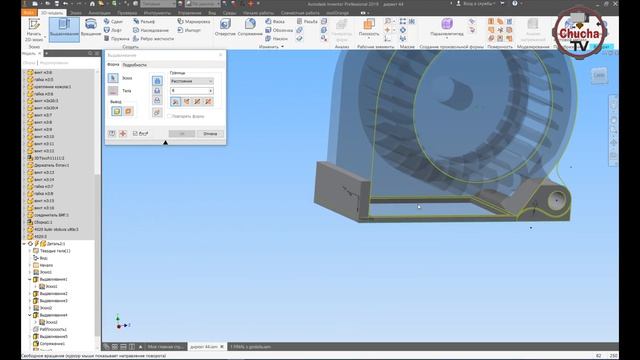This screenshot has width=640, height=360.
Task: Start a new 2D sketch from the ribbon
Action: pyautogui.click(x=34, y=30)
